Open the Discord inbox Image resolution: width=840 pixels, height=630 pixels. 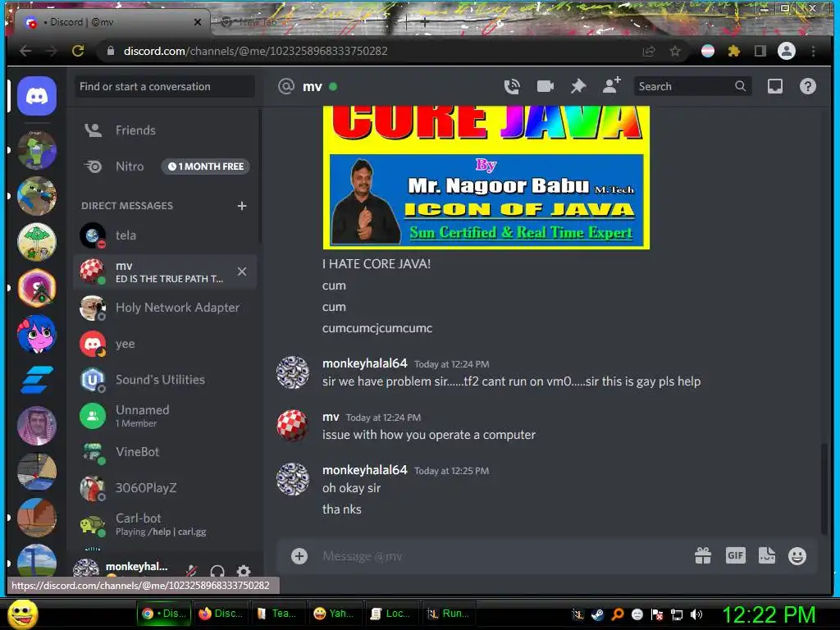click(774, 86)
